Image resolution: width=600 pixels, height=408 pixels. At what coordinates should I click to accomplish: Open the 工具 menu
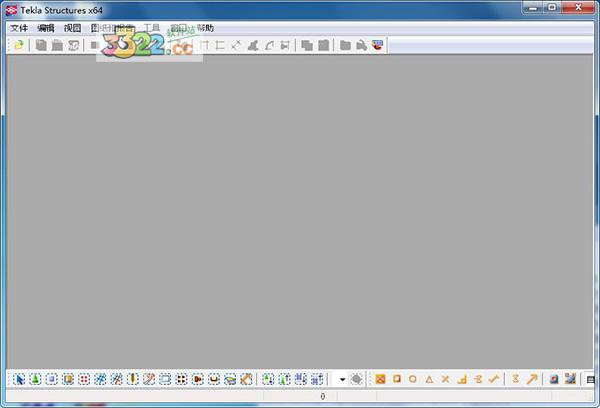tap(152, 28)
